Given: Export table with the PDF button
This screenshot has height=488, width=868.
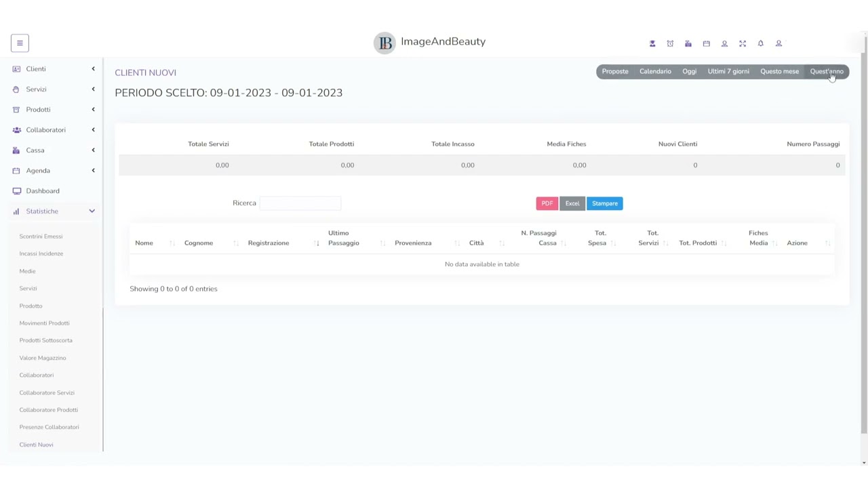Looking at the screenshot, I should 547,203.
